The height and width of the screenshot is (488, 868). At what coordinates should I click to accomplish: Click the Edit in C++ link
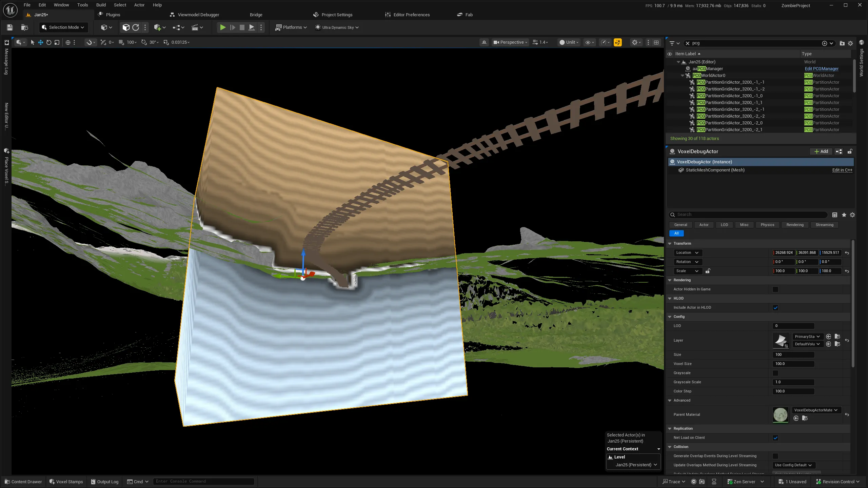[x=842, y=170]
